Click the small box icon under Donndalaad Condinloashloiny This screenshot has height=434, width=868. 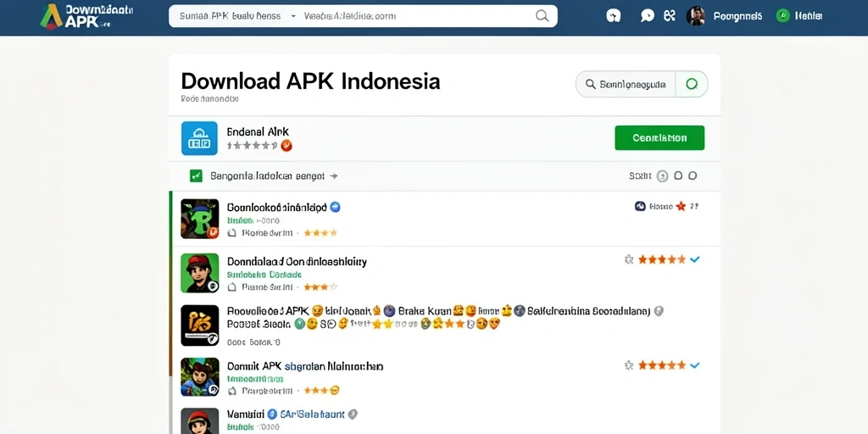pyautogui.click(x=232, y=287)
